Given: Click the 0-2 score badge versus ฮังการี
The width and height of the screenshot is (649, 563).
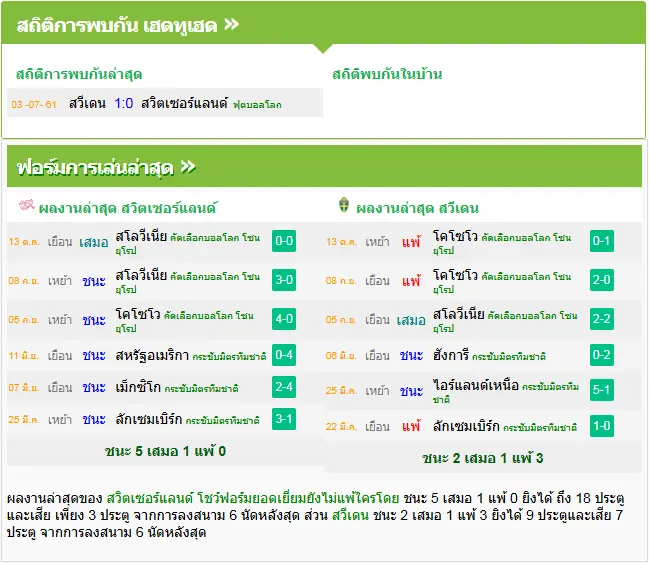Looking at the screenshot, I should (x=601, y=355).
